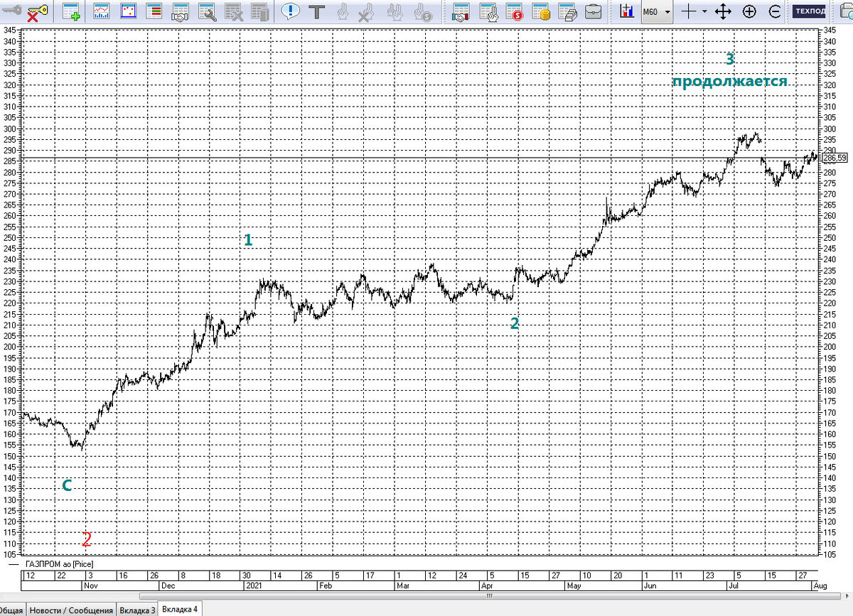Image resolution: width=853 pixels, height=616 pixels.
Task: Select the Вкладка 4 tab
Action: pos(180,610)
